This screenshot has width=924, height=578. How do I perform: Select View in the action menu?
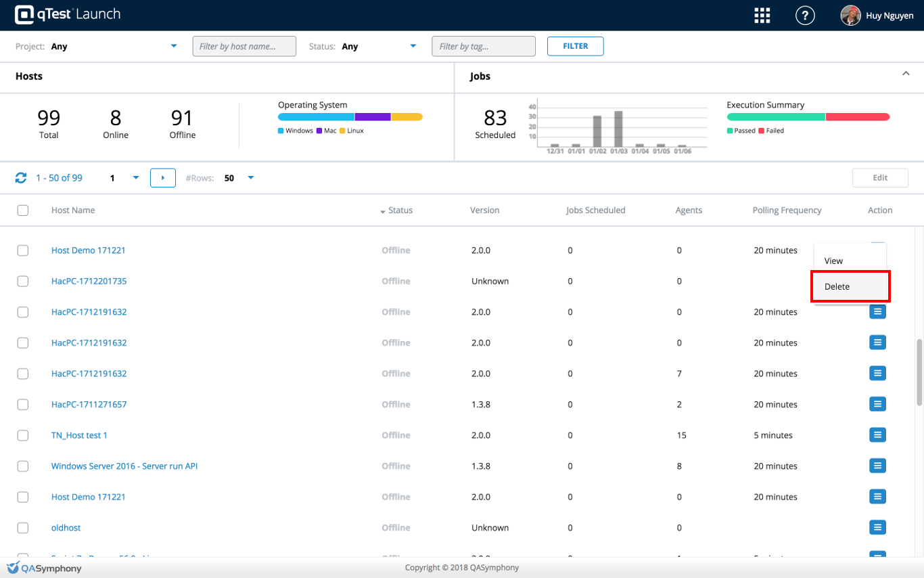(x=834, y=261)
